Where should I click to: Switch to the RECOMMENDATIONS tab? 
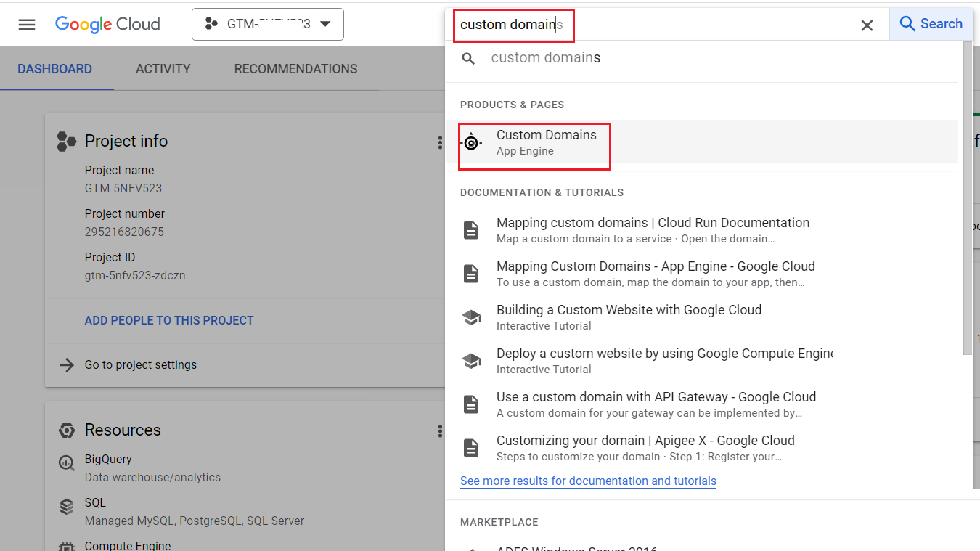[x=296, y=69]
